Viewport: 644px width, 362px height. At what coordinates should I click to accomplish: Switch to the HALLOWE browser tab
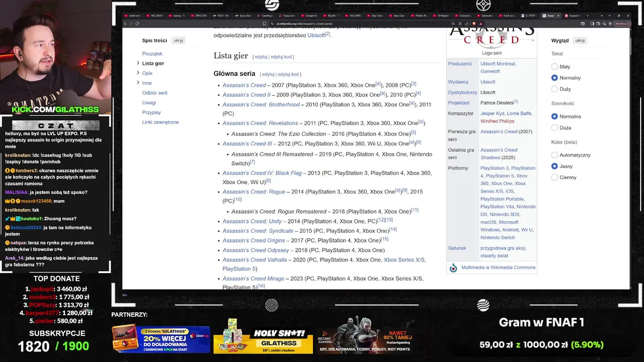[354, 16]
